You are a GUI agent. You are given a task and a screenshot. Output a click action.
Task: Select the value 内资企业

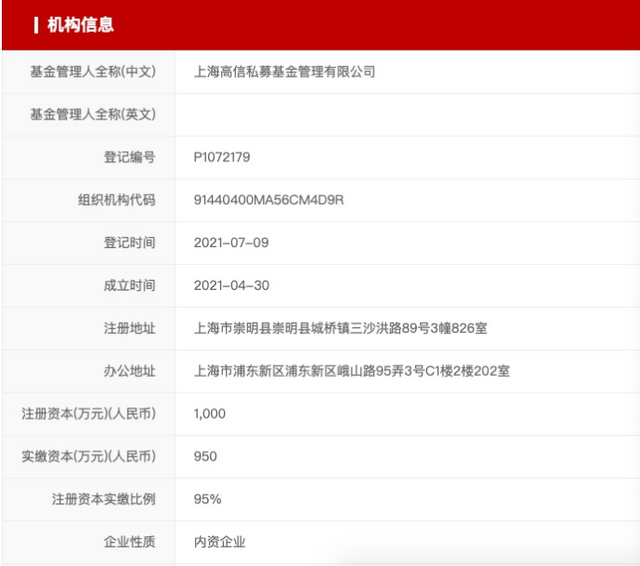(x=220, y=542)
